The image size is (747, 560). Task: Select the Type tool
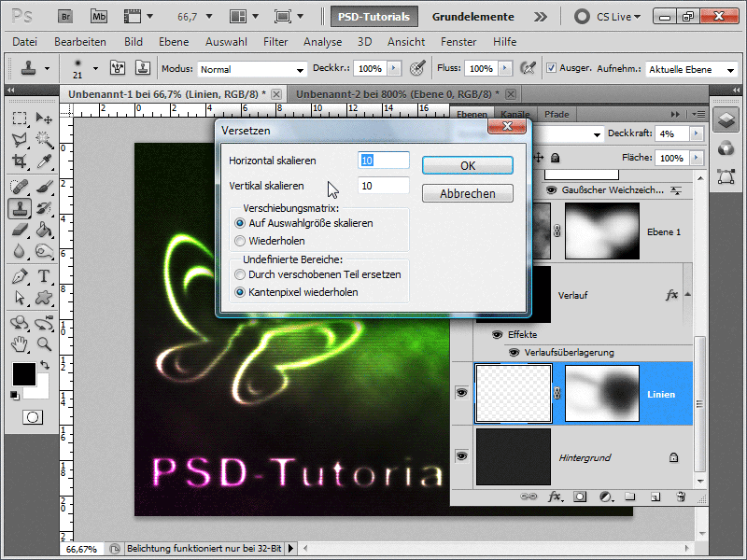(x=44, y=276)
